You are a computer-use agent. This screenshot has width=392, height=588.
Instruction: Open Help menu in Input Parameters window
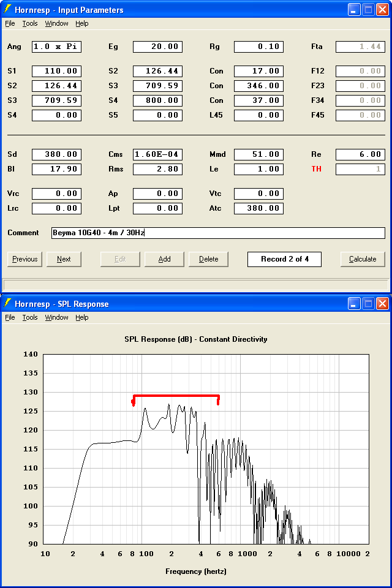(82, 23)
